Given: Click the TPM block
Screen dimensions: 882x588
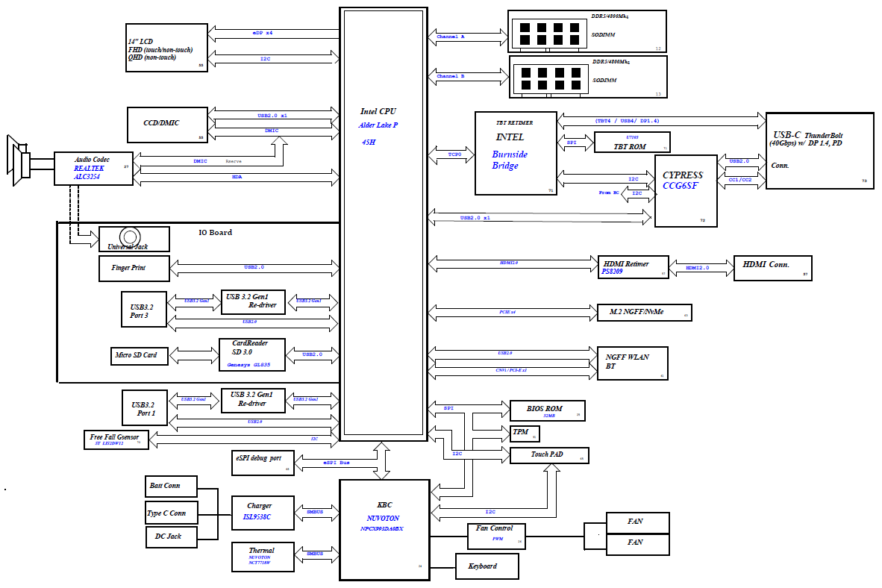Looking at the screenshot, I should 524,433.
